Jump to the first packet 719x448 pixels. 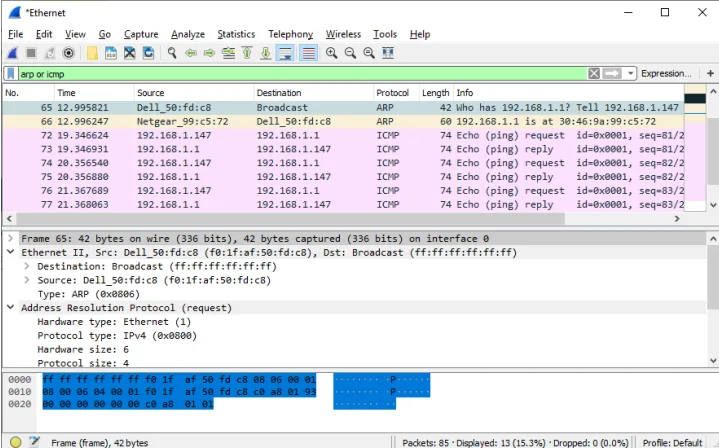(x=247, y=53)
